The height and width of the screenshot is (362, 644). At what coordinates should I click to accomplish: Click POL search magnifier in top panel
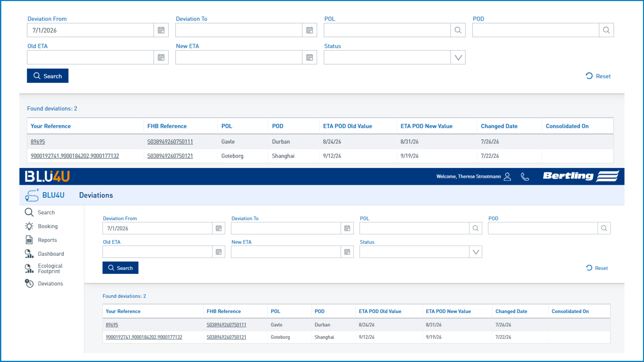coord(458,30)
